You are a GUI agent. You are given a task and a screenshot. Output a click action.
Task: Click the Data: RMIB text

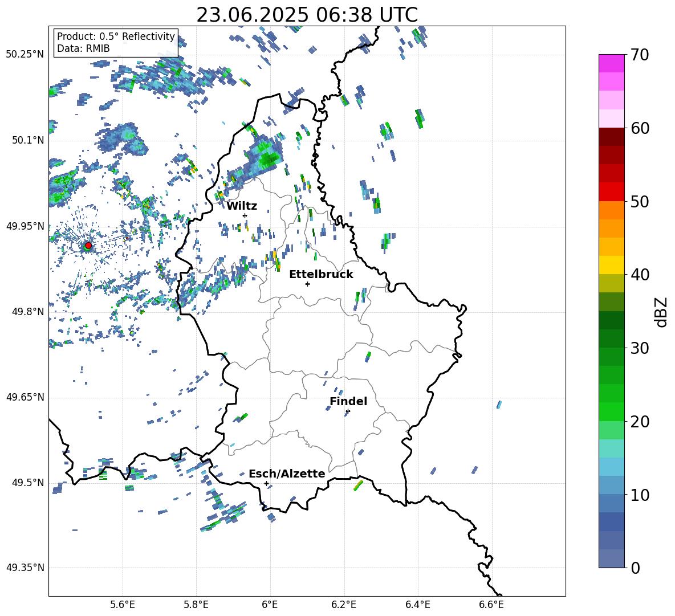click(x=83, y=48)
